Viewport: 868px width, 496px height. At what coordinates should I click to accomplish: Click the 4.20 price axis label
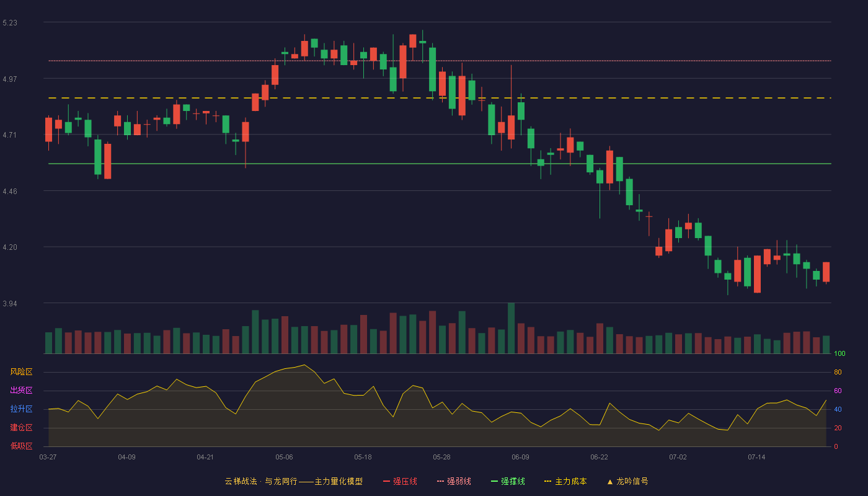[10, 247]
